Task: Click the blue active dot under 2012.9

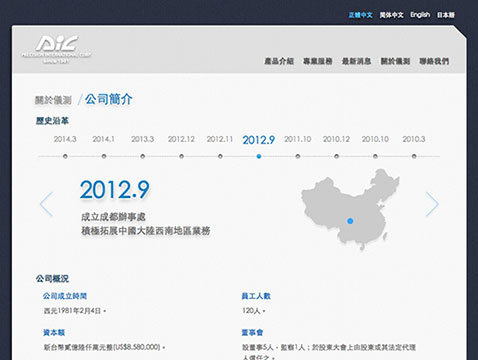Action: (x=259, y=156)
